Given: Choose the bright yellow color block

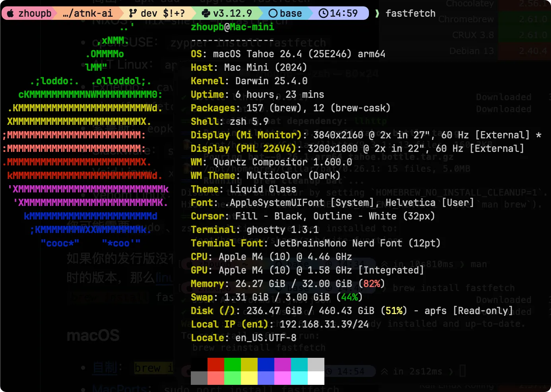Looking at the screenshot, I should click(x=249, y=378).
